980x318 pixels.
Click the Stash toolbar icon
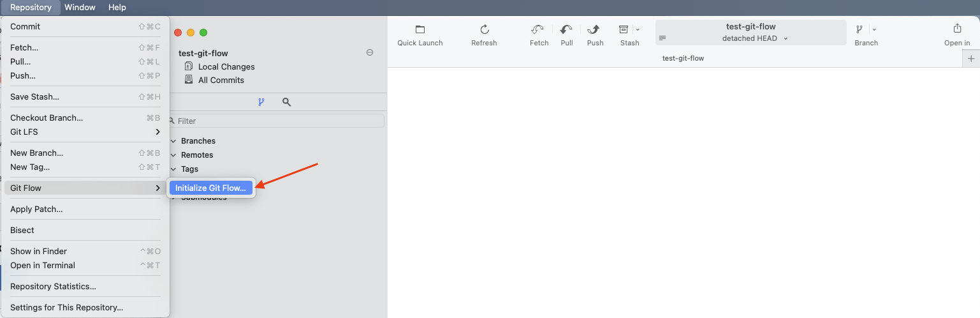click(x=624, y=29)
